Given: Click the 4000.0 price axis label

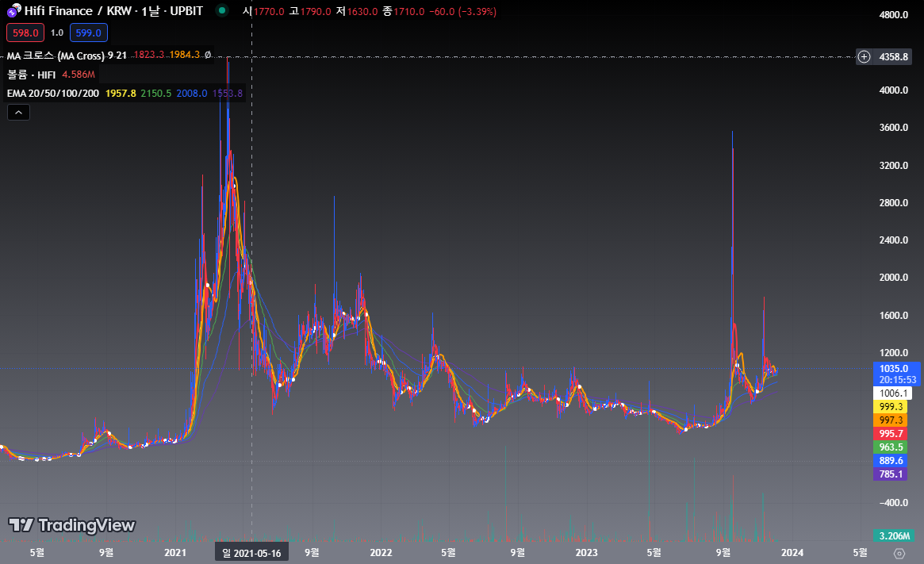Looking at the screenshot, I should point(893,90).
